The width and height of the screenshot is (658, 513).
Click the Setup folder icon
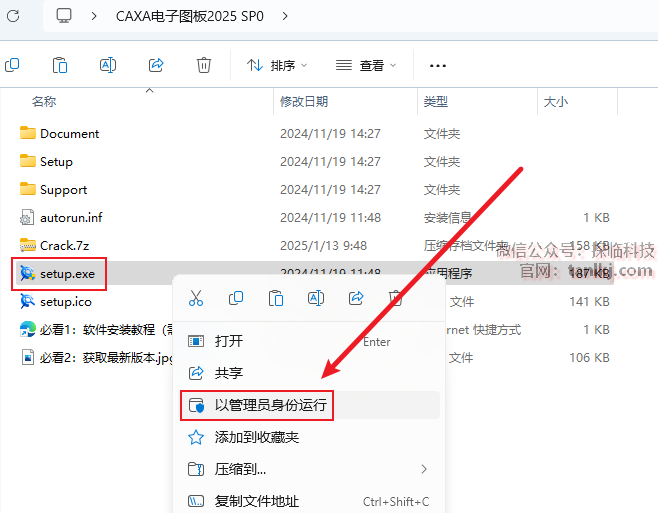pyautogui.click(x=28, y=161)
